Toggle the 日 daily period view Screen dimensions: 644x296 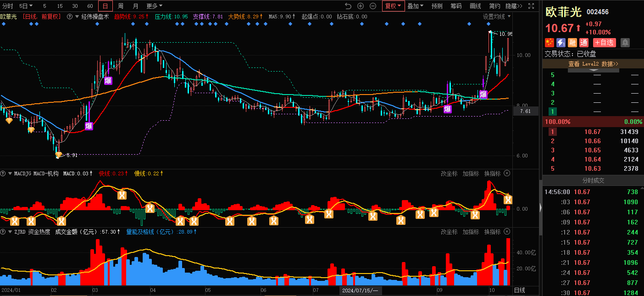tap(105, 6)
